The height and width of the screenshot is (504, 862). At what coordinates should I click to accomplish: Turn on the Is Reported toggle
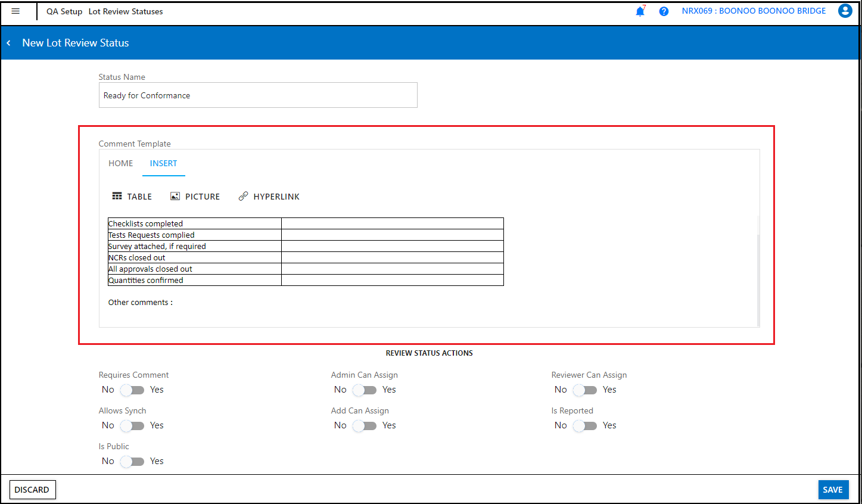[584, 425]
